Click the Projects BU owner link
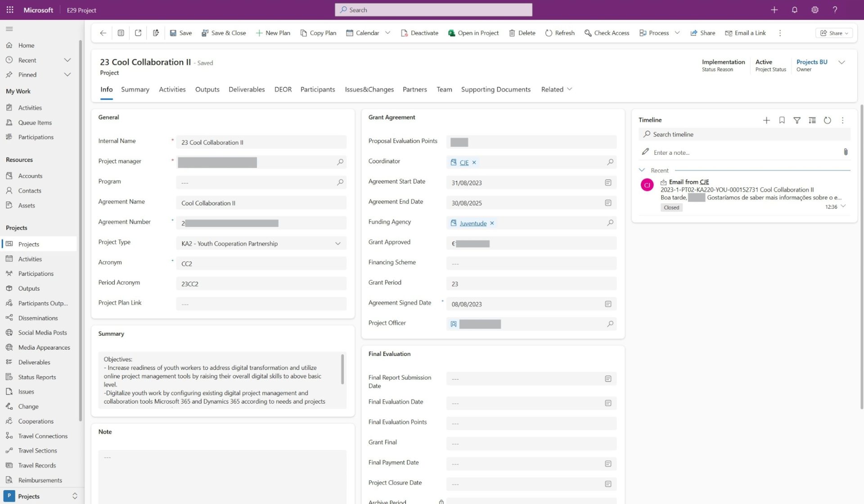This screenshot has width=864, height=504. pos(811,62)
